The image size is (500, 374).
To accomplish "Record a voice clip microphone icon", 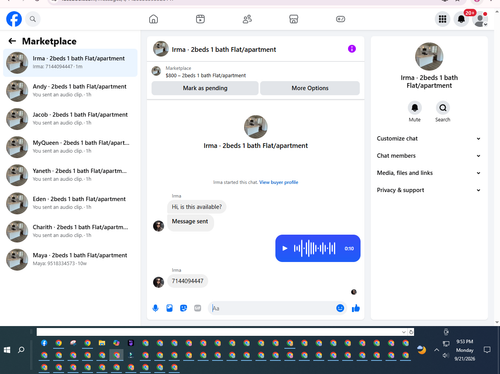I will point(155,308).
